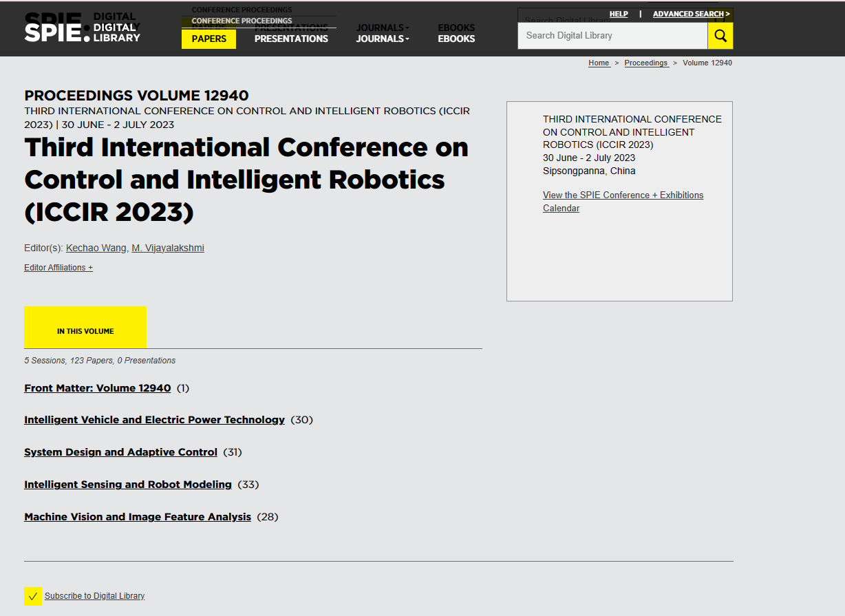View the SPIE Conference + Exhibitions Calendar
The height and width of the screenshot is (616, 845).
click(x=623, y=202)
